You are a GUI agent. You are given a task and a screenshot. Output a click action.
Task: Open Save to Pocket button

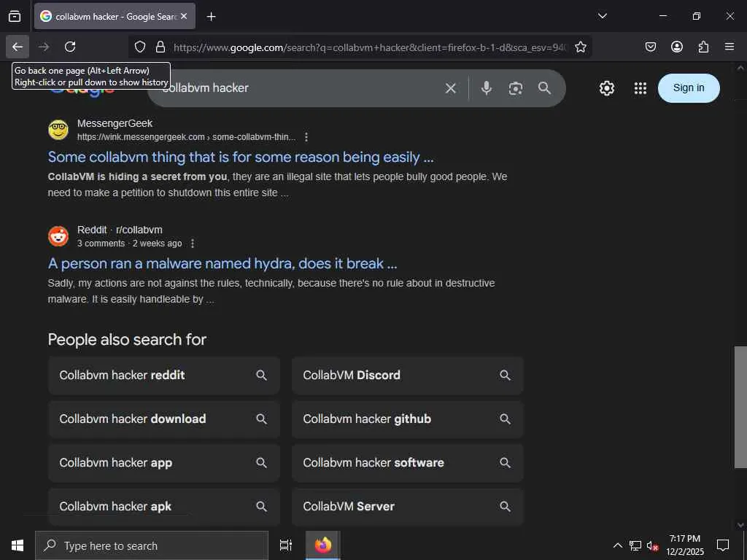point(650,47)
